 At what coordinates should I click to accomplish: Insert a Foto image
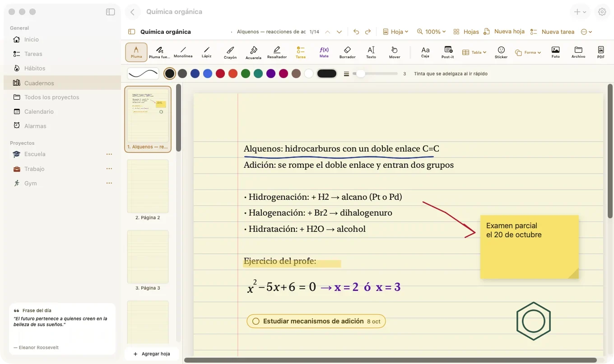tap(556, 52)
